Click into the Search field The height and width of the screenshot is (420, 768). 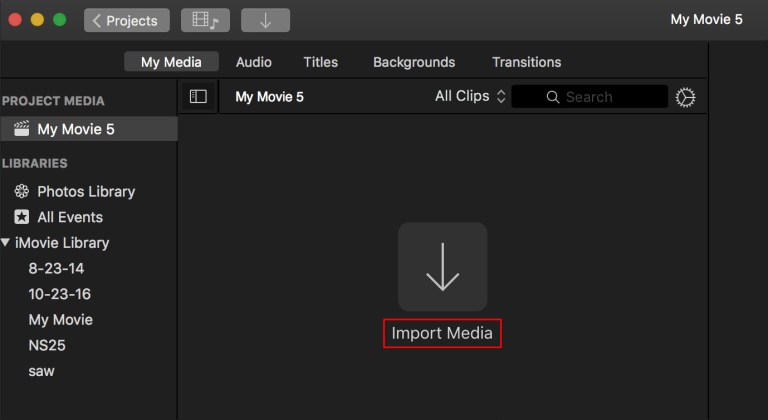(589, 97)
